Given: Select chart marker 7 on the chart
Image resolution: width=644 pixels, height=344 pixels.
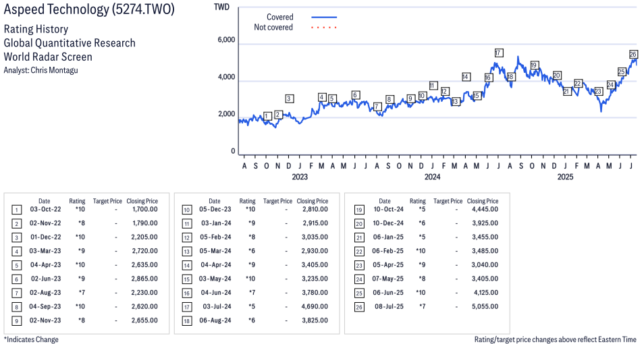Looking at the screenshot, I should [x=377, y=107].
